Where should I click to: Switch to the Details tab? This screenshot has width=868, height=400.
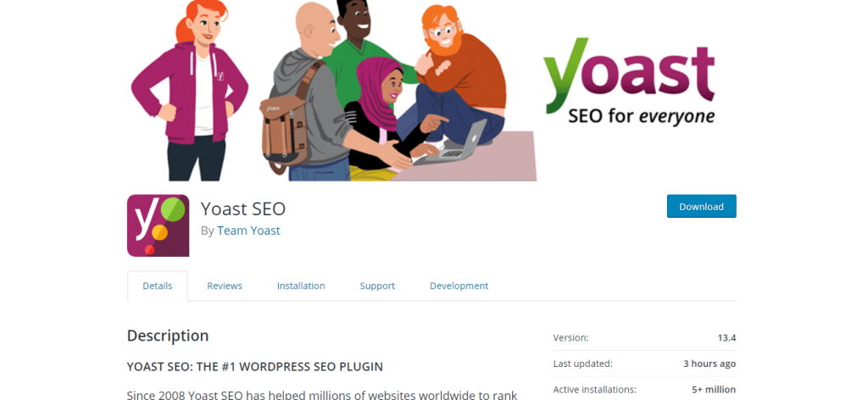[x=157, y=286]
